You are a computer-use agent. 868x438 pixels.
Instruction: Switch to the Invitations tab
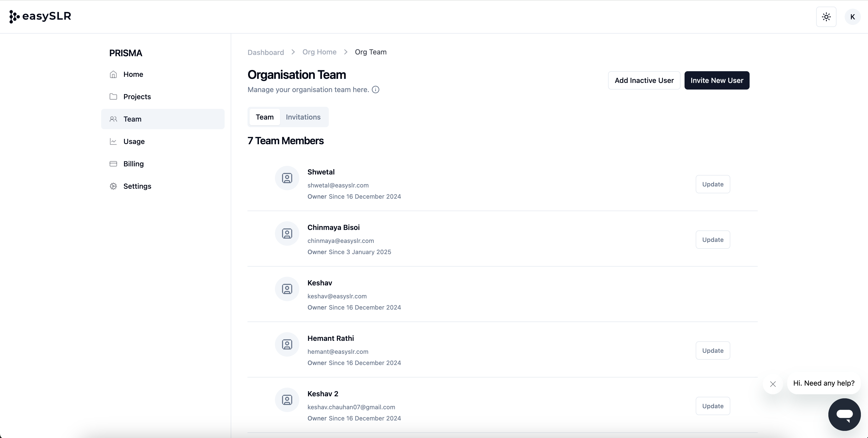(303, 117)
